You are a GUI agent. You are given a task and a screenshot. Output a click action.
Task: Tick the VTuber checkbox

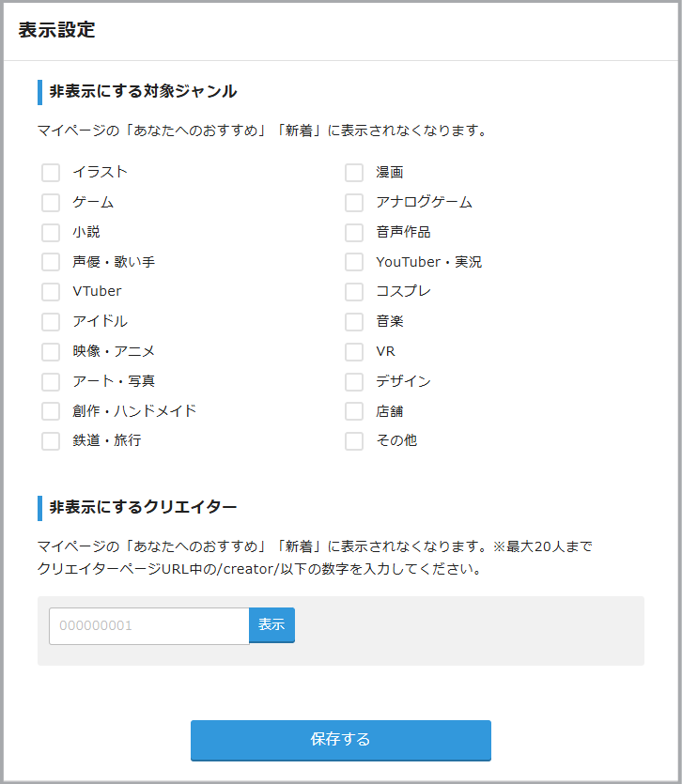[x=51, y=292]
